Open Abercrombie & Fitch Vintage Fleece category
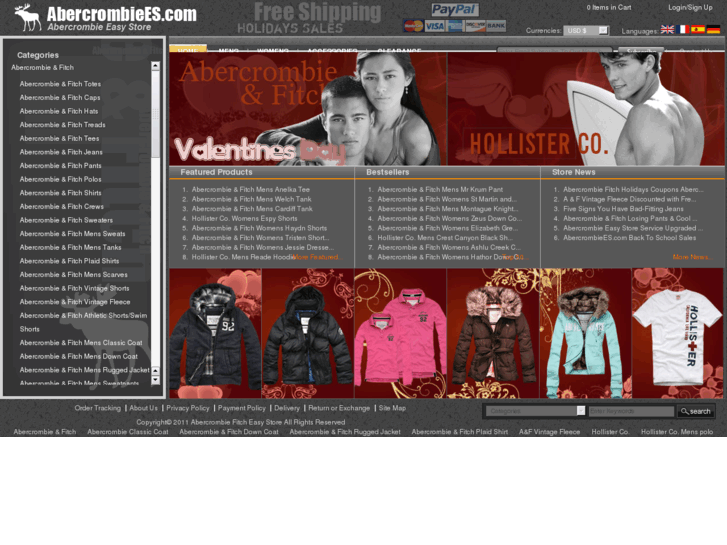Screen dimensions: 727x545 pos(75,301)
